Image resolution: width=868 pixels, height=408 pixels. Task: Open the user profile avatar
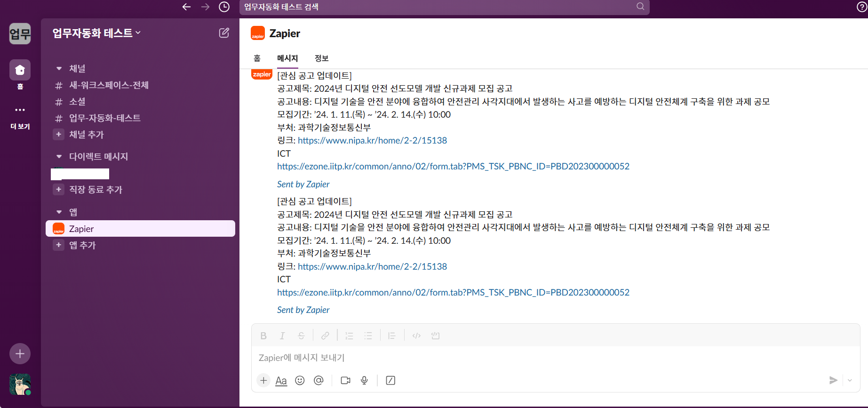20,384
